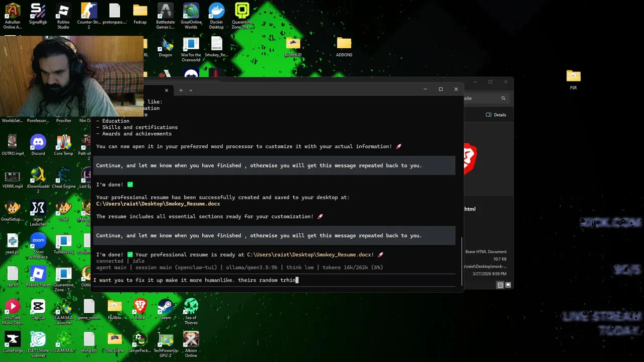Screen dimensions: 644x362
Task: Select the game_cons... text file icon
Action: click(x=89, y=310)
